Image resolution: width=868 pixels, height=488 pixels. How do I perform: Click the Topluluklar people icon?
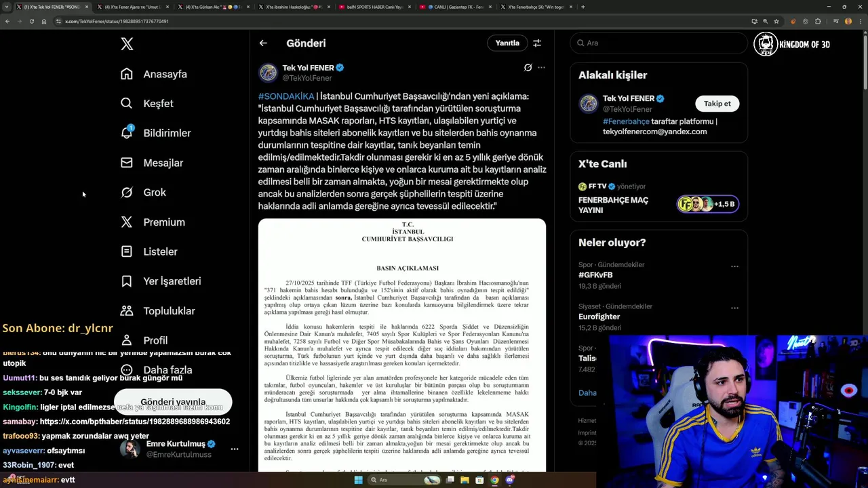pos(127,310)
